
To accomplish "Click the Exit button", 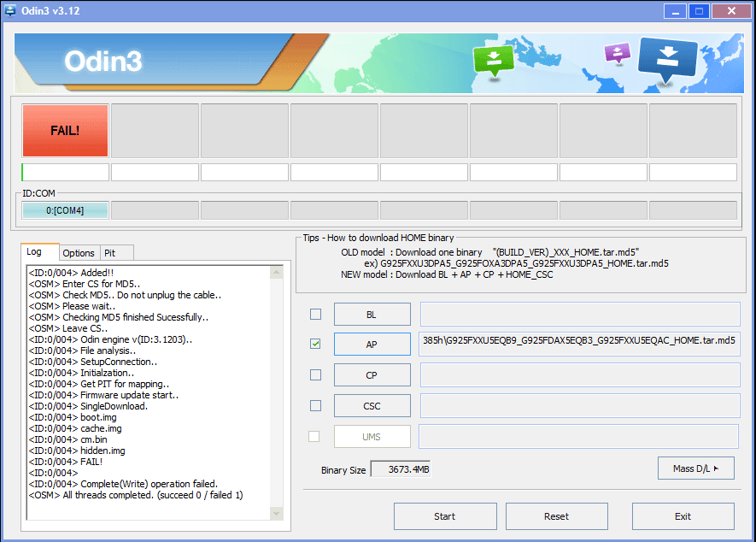I will [x=683, y=516].
